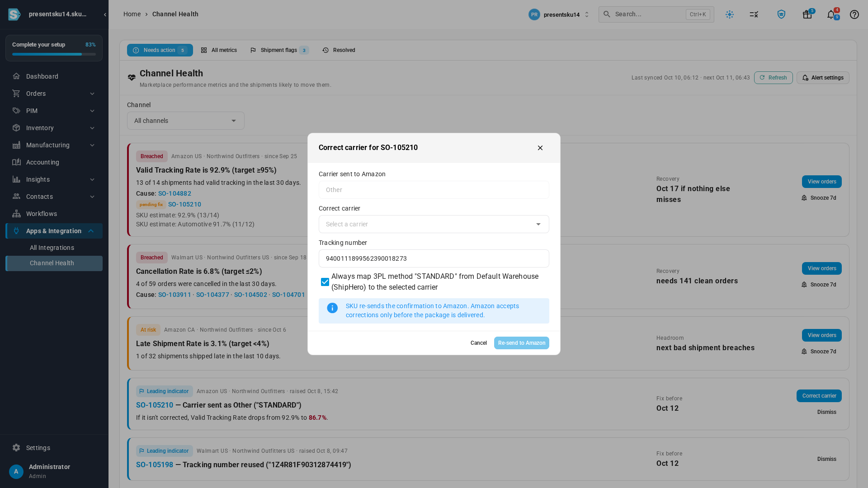Click the global Search field
The width and height of the screenshot is (868, 488).
pos(656,14)
